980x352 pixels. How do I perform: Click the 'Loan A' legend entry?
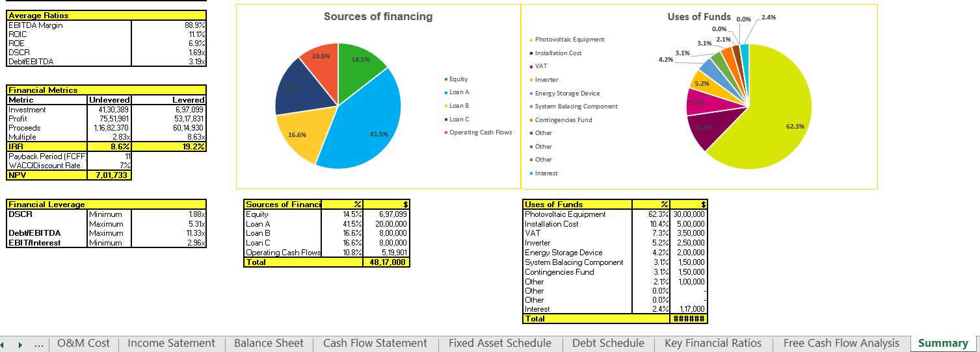(x=458, y=92)
